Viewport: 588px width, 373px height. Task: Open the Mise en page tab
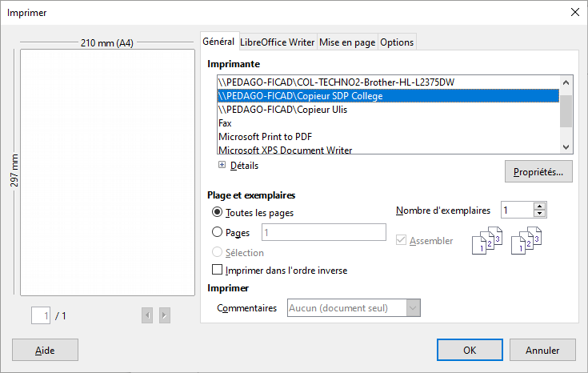point(347,42)
